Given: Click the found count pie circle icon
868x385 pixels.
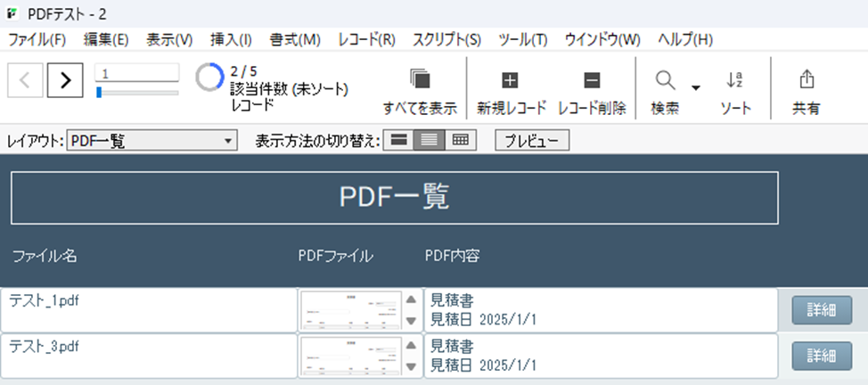Looking at the screenshot, I should point(209,78).
